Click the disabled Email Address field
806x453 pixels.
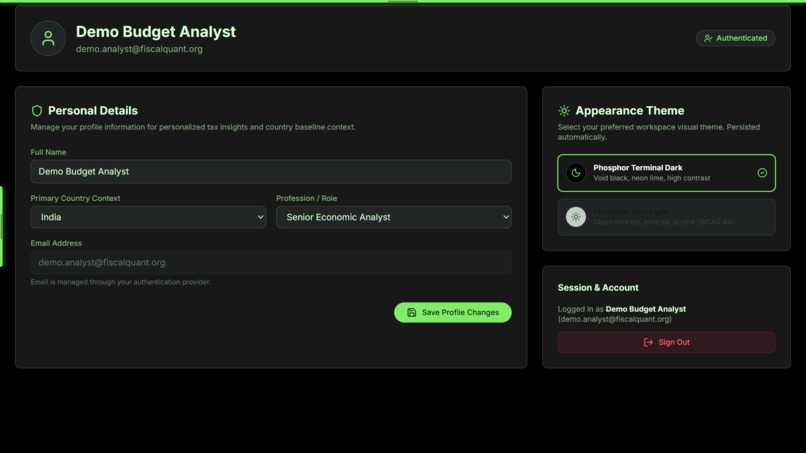[x=271, y=262]
